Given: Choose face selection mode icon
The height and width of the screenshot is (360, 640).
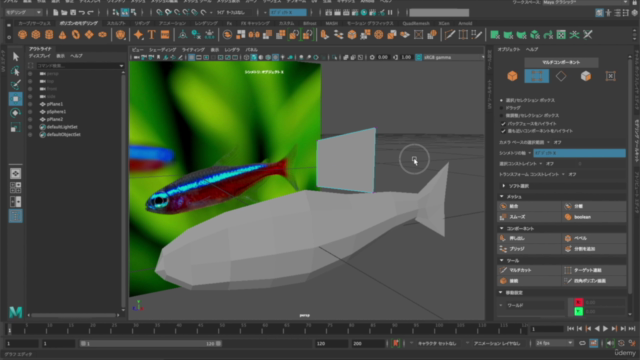Looking at the screenshot, I should tap(586, 76).
